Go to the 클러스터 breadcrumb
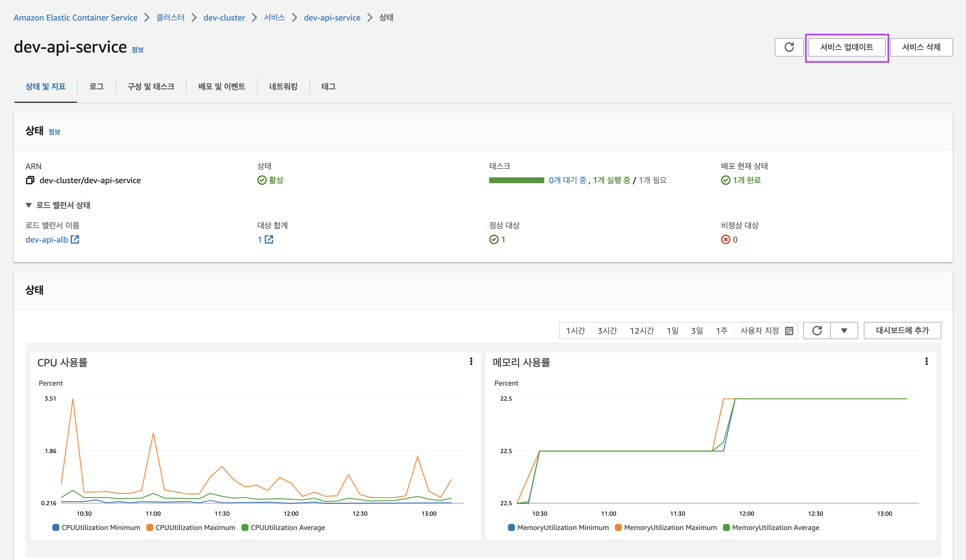 click(x=171, y=18)
